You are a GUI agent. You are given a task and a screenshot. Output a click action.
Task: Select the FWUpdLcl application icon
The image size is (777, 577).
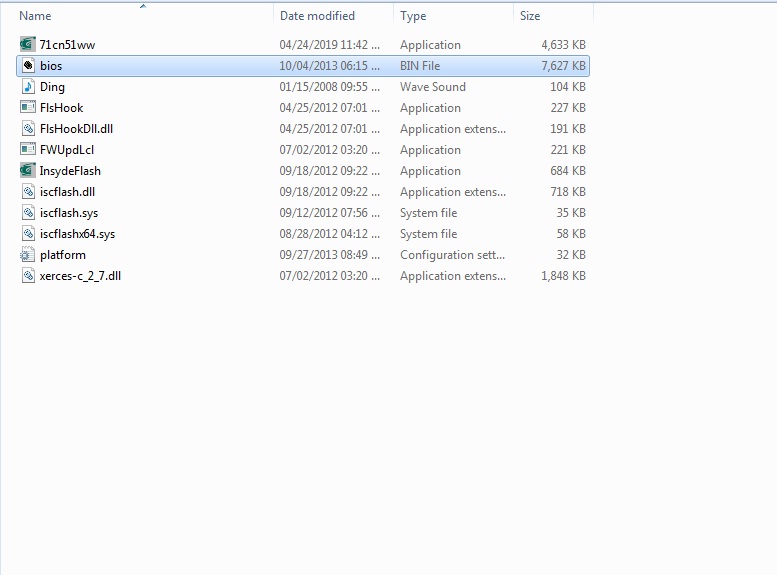click(28, 150)
